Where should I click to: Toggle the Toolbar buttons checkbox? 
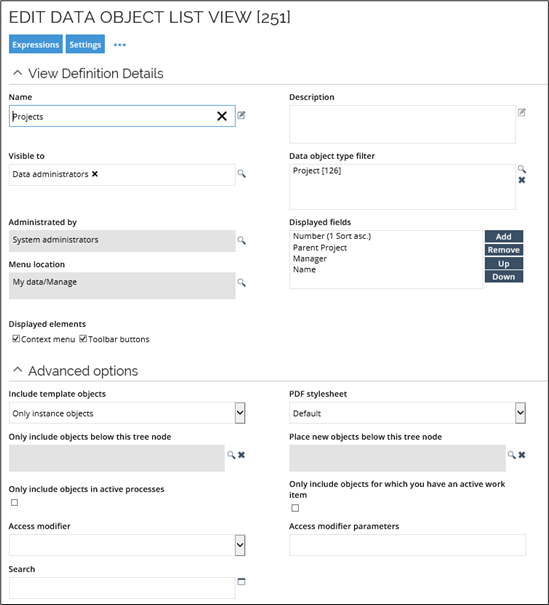[x=83, y=339]
